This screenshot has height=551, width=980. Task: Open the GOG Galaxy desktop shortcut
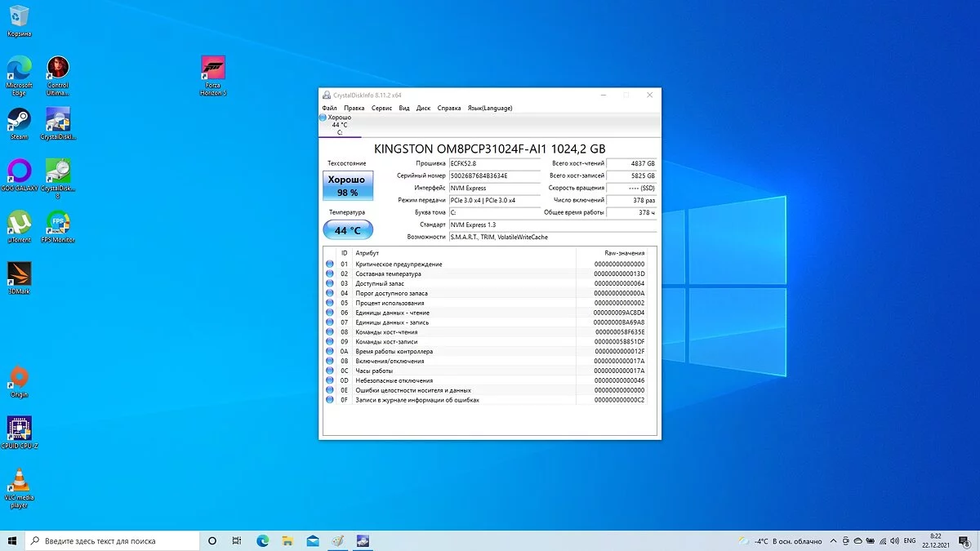click(x=19, y=172)
